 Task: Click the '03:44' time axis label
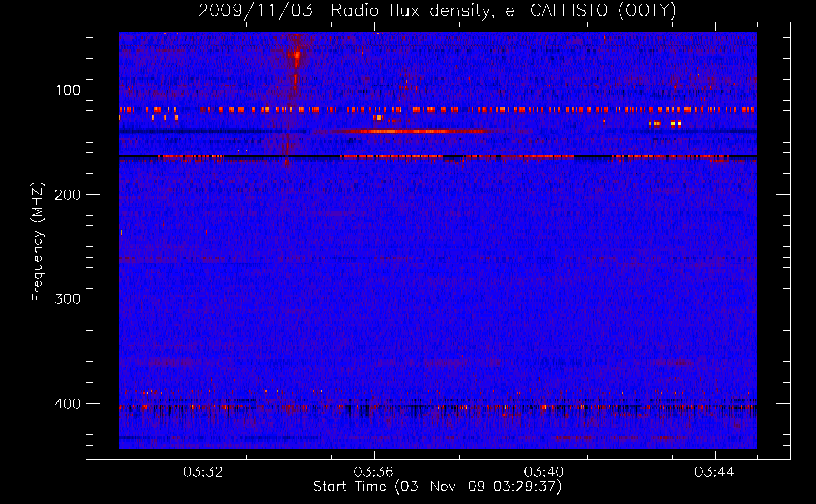pos(715,472)
